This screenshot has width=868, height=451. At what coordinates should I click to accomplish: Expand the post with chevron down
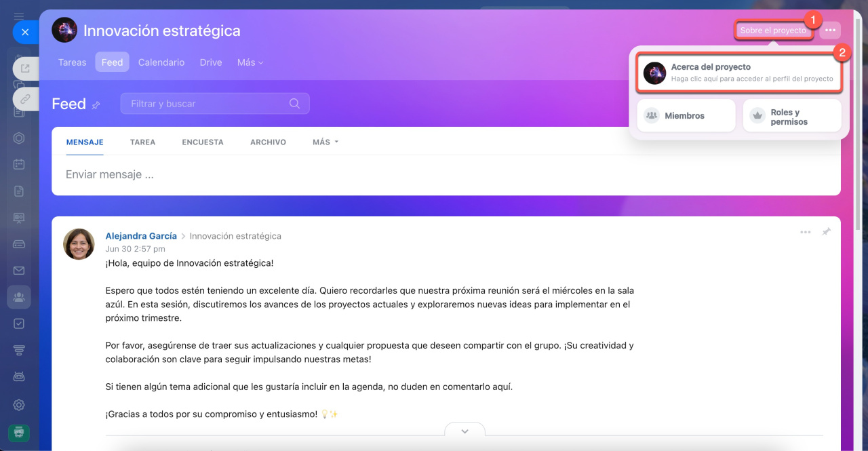[x=465, y=431]
